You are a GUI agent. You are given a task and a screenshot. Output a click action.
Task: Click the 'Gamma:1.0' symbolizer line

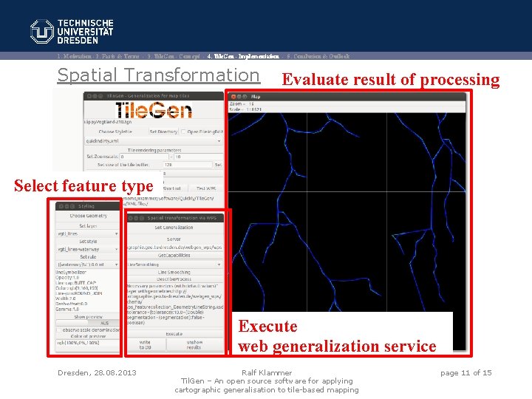point(67,309)
